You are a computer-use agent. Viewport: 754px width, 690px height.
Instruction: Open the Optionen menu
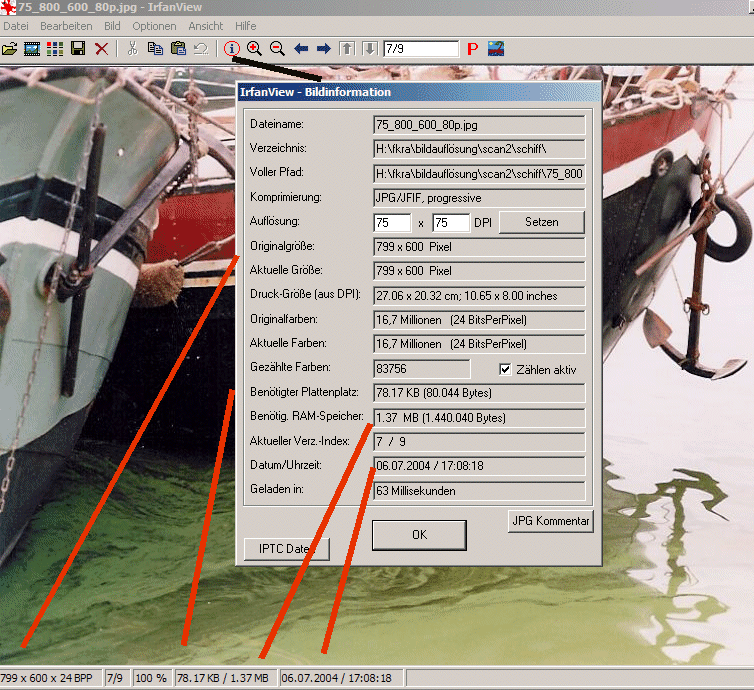point(154,25)
